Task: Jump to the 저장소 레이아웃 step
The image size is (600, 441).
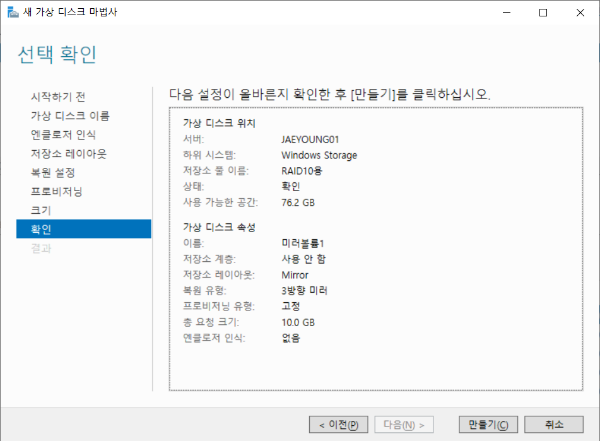Action: click(68, 154)
